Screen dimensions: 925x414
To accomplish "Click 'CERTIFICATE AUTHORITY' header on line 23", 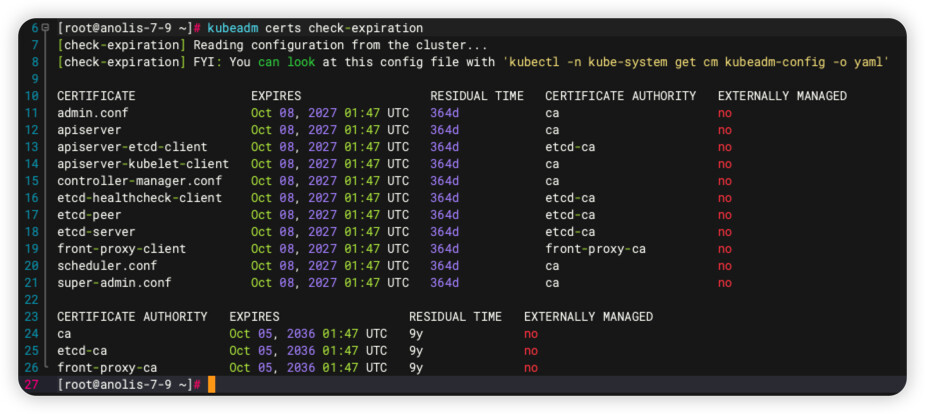I will coord(132,317).
